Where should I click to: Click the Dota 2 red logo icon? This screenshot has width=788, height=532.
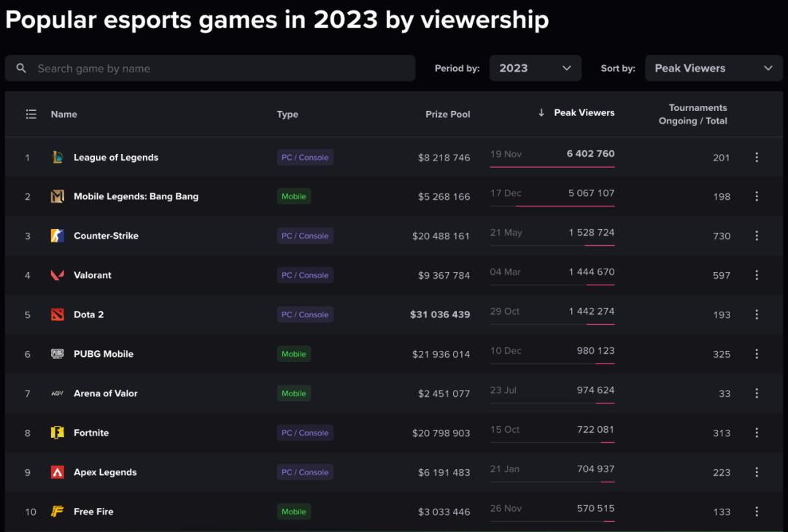[x=58, y=315]
